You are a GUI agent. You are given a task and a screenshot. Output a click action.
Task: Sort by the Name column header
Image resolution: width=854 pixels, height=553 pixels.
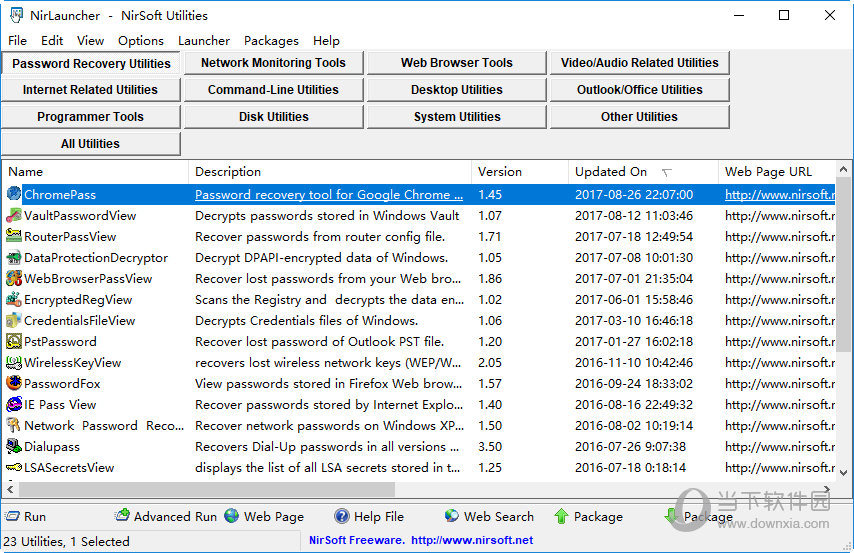tap(95, 172)
